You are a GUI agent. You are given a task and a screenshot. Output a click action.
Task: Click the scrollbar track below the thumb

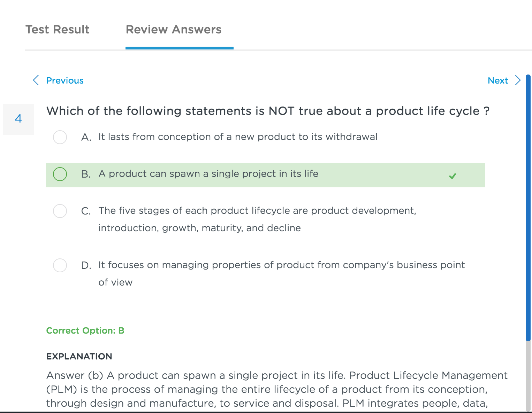click(x=528, y=376)
